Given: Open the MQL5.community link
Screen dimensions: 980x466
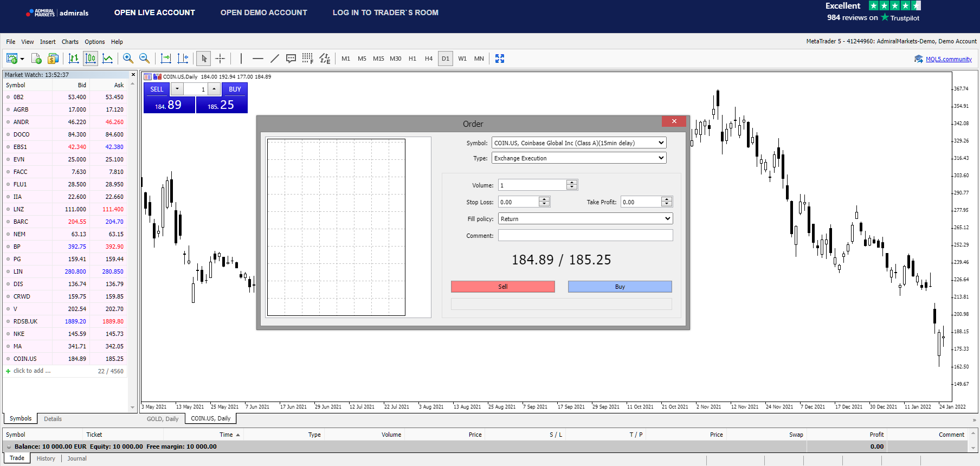Looking at the screenshot, I should 948,59.
